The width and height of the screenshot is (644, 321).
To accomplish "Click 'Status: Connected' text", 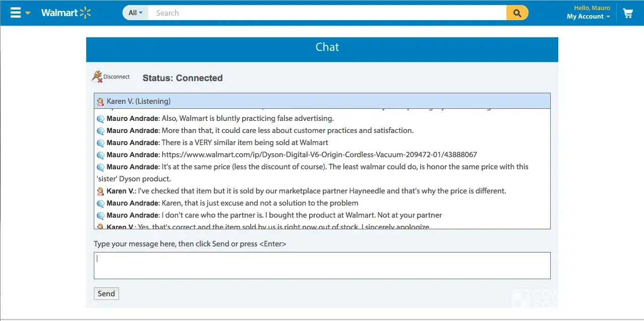I will pyautogui.click(x=183, y=78).
